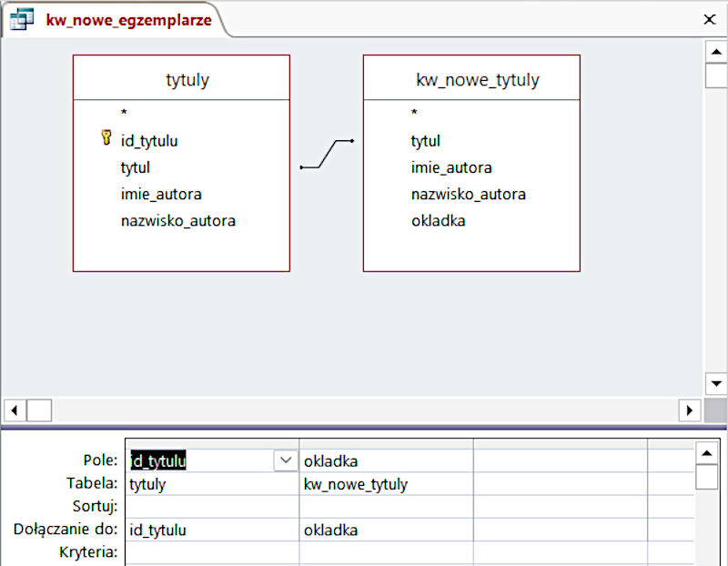
Task: Click the asterisk in tytuly table
Action: [x=124, y=113]
